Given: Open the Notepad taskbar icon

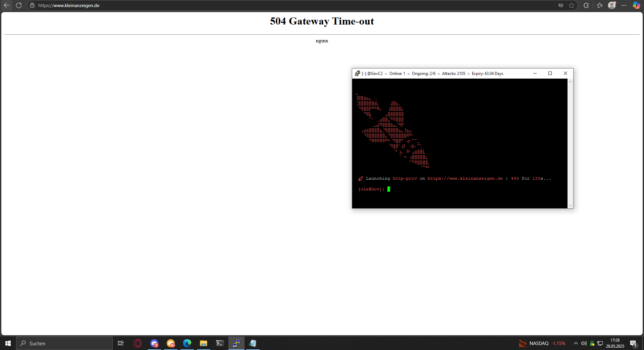Looking at the screenshot, I should click(x=253, y=343).
